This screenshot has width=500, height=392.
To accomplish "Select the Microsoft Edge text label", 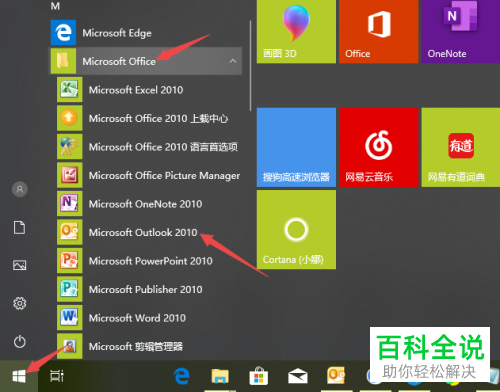I will [117, 33].
